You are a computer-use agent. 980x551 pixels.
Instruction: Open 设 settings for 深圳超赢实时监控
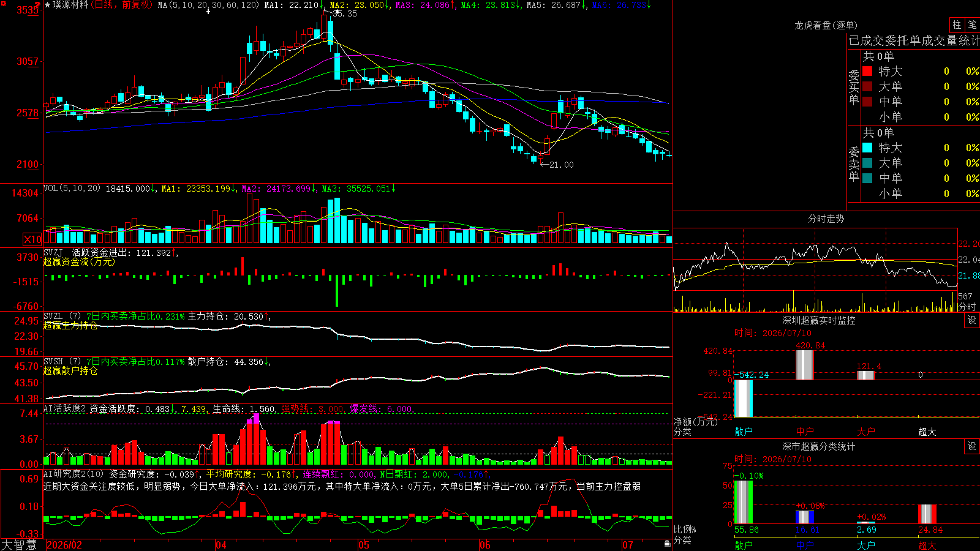972,321
